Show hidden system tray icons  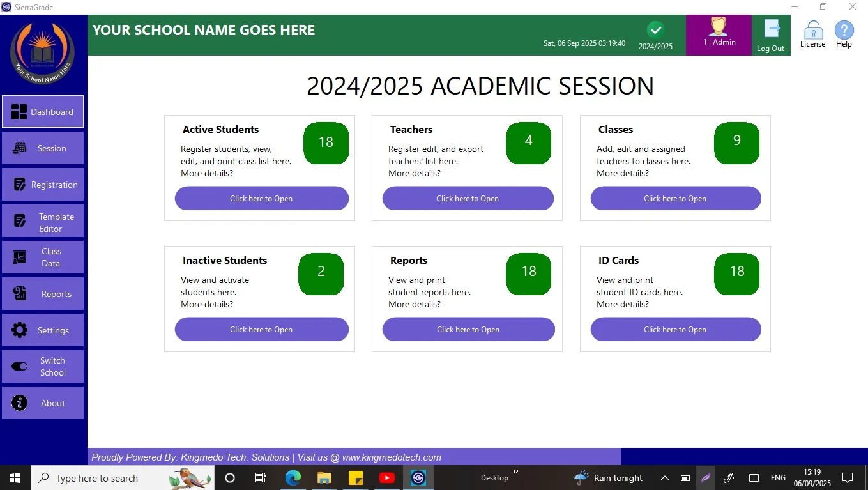tap(664, 478)
